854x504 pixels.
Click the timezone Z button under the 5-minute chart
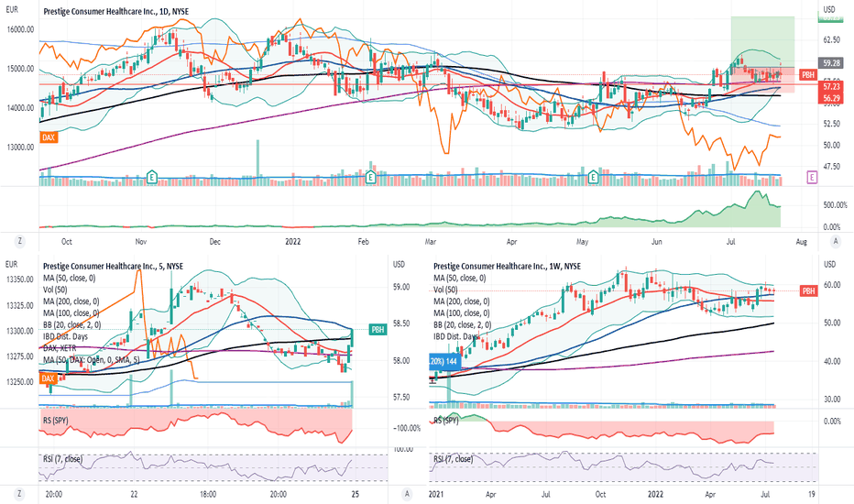[19, 494]
